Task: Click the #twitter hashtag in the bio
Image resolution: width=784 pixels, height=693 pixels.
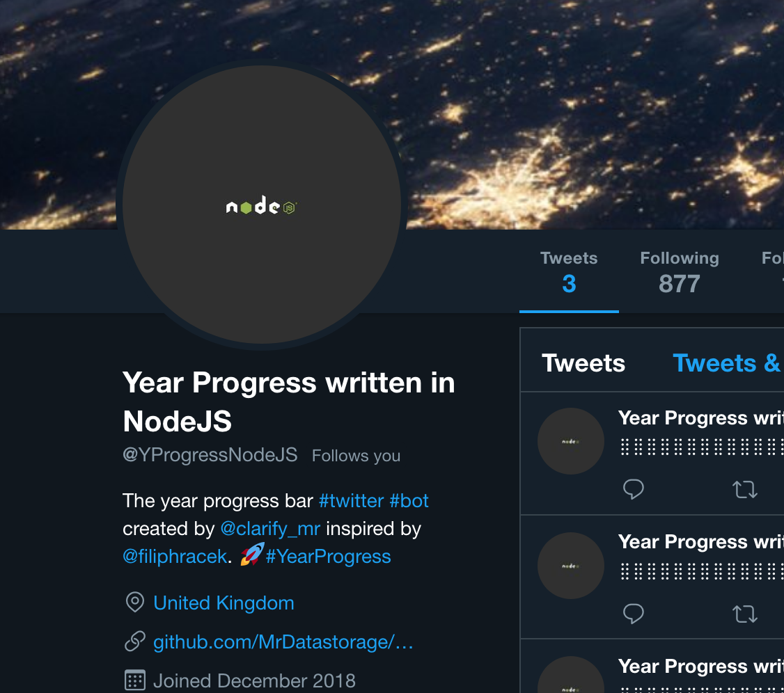Action: (351, 500)
